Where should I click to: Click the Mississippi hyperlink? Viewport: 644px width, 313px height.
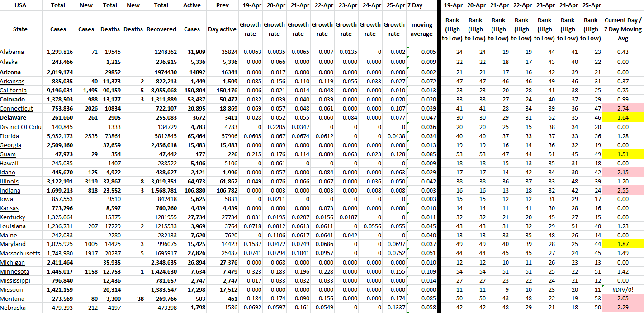tap(15, 281)
